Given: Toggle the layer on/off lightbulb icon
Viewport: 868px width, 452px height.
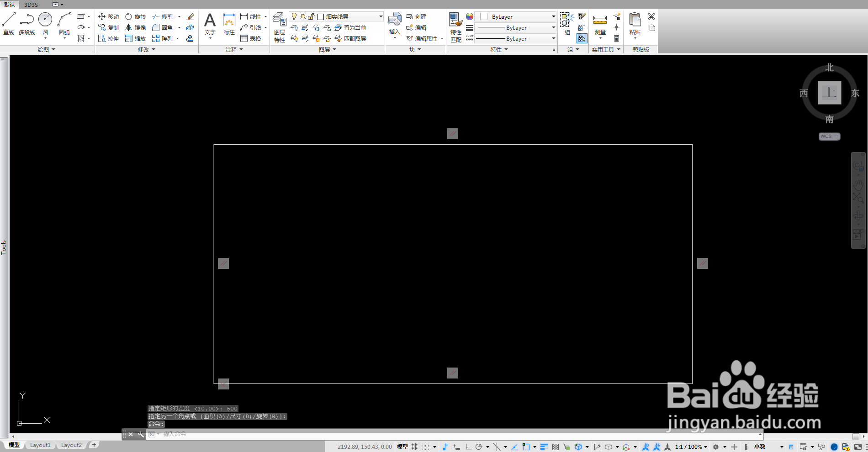Looking at the screenshot, I should (294, 16).
